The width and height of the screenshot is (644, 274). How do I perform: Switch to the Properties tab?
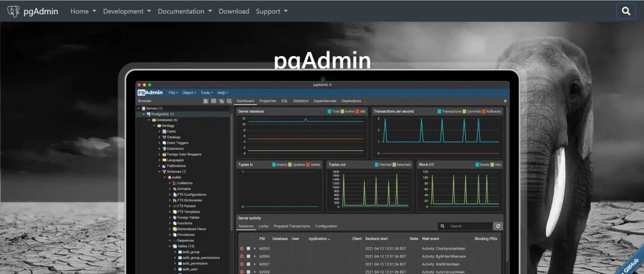click(x=267, y=101)
